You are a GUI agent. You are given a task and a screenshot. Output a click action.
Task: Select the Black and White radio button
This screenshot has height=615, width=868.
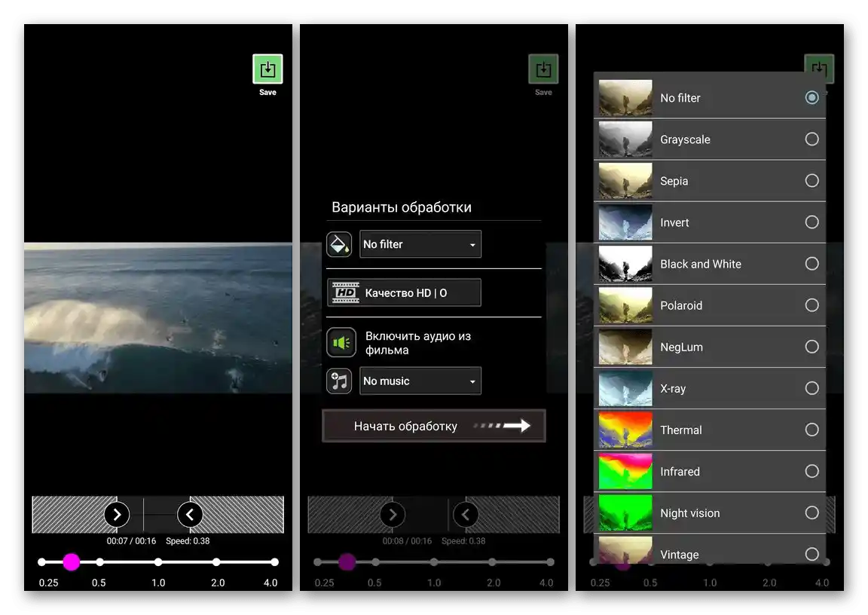(811, 264)
